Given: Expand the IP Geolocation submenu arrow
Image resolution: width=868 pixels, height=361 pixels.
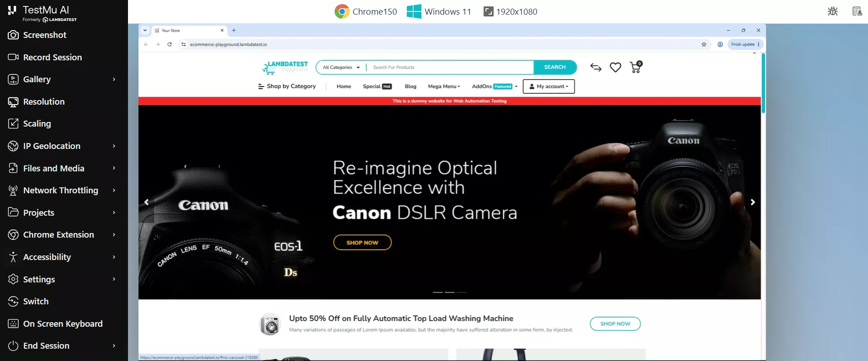Looking at the screenshot, I should [114, 146].
